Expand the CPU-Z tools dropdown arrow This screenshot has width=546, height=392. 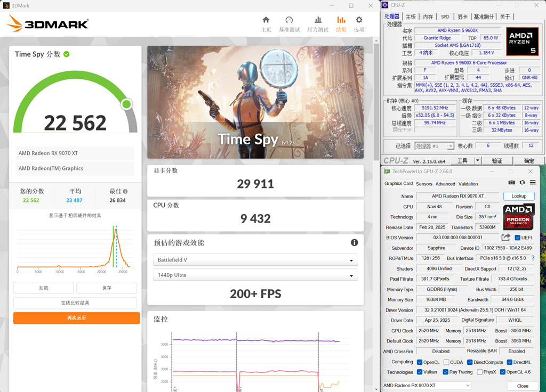coord(478,160)
